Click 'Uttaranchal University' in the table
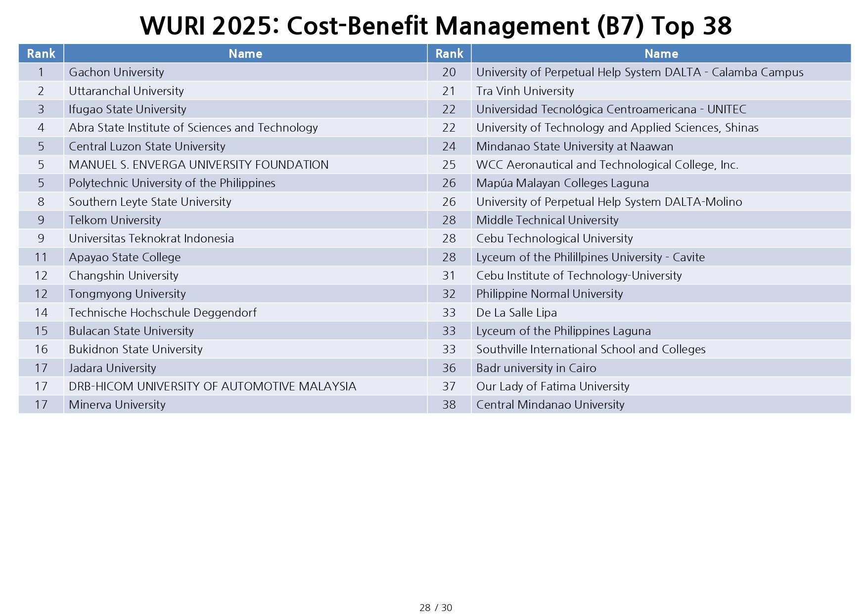Viewport: 868px width, 614px height. 126,91
